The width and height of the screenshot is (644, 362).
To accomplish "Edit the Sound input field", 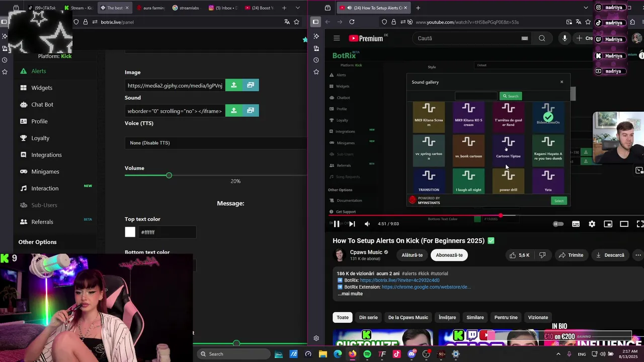I will coord(175,111).
